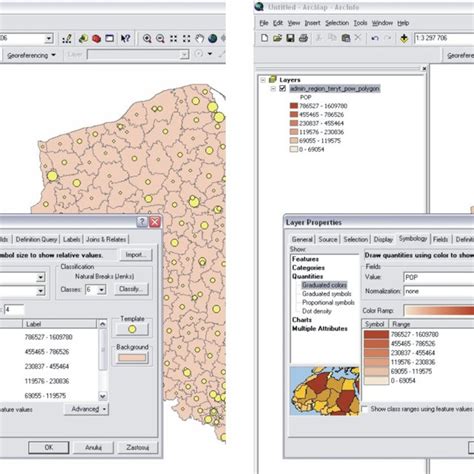Open the red ArcToolbox icon

pyautogui.click(x=96, y=39)
